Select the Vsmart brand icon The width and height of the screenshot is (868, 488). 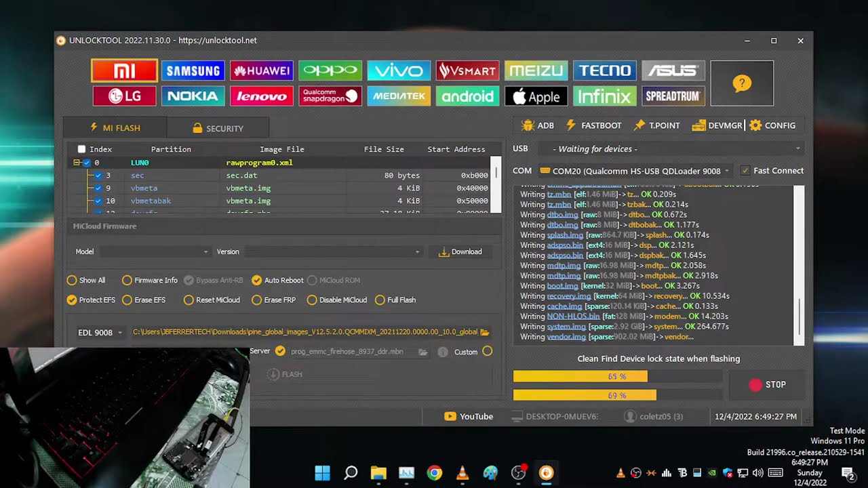[467, 70]
